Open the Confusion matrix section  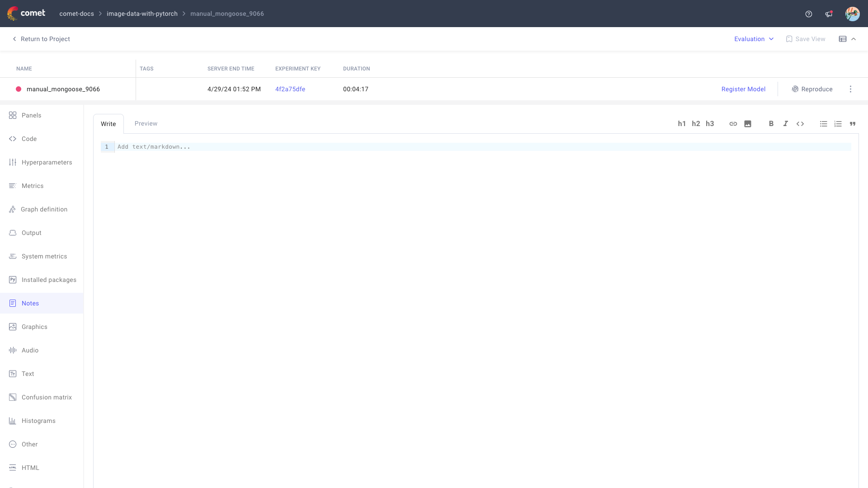[47, 397]
